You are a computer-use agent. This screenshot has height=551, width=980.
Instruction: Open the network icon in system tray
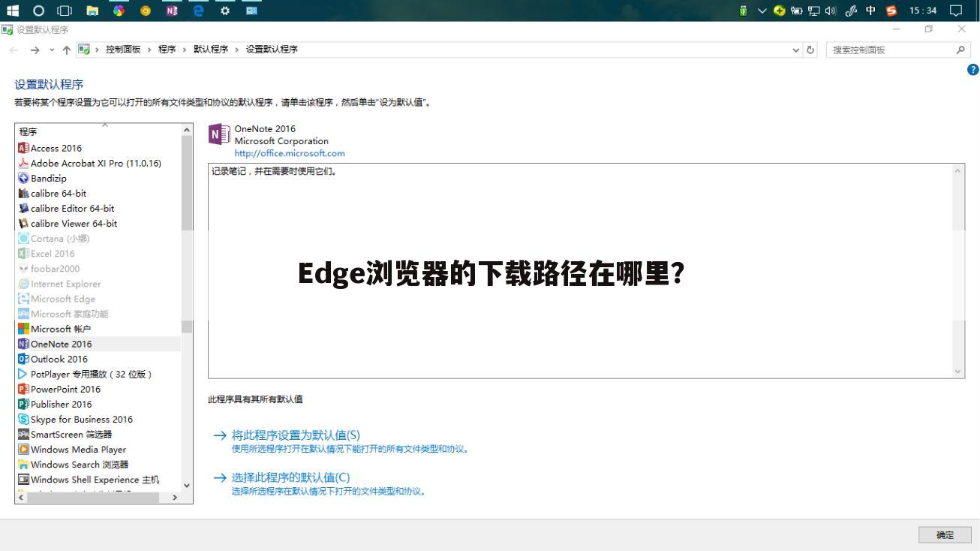(814, 11)
